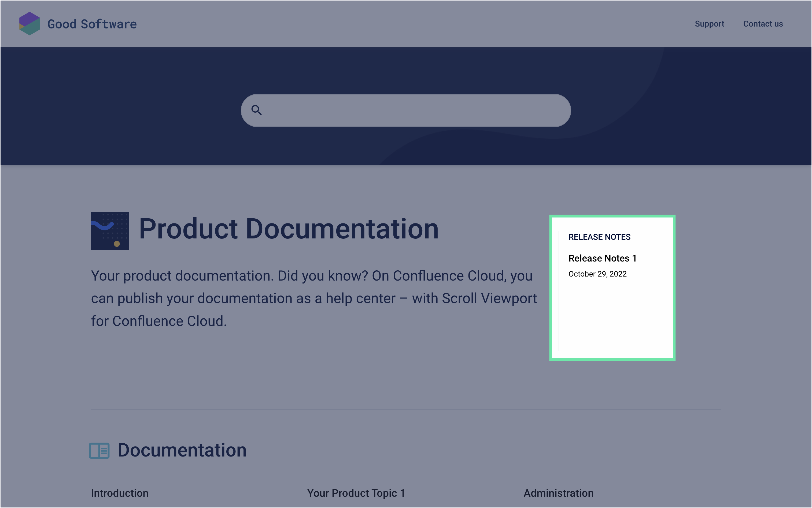Open Your Product Topic 1 link
This screenshot has width=812, height=508.
click(x=356, y=493)
